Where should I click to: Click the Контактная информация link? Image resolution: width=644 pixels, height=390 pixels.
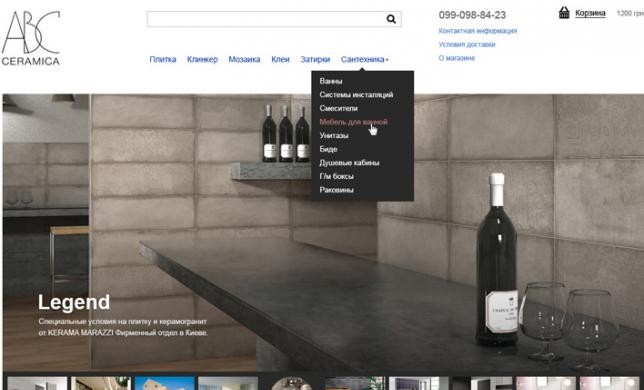click(478, 31)
